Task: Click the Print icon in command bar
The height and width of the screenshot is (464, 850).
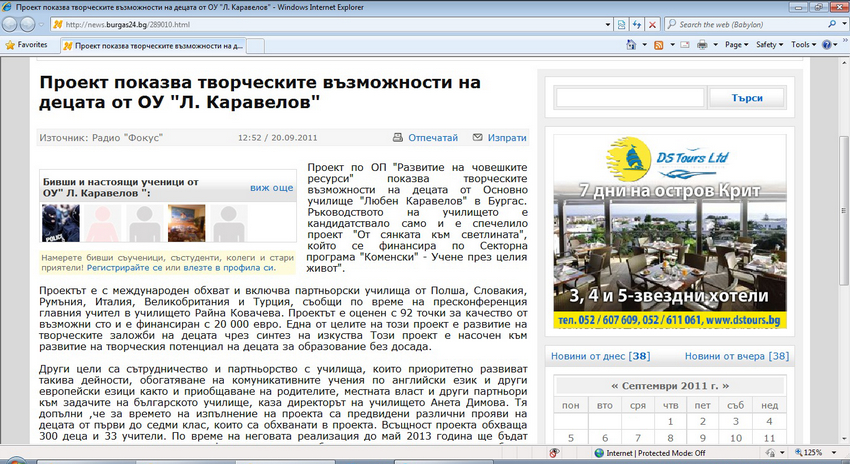Action: (703, 45)
